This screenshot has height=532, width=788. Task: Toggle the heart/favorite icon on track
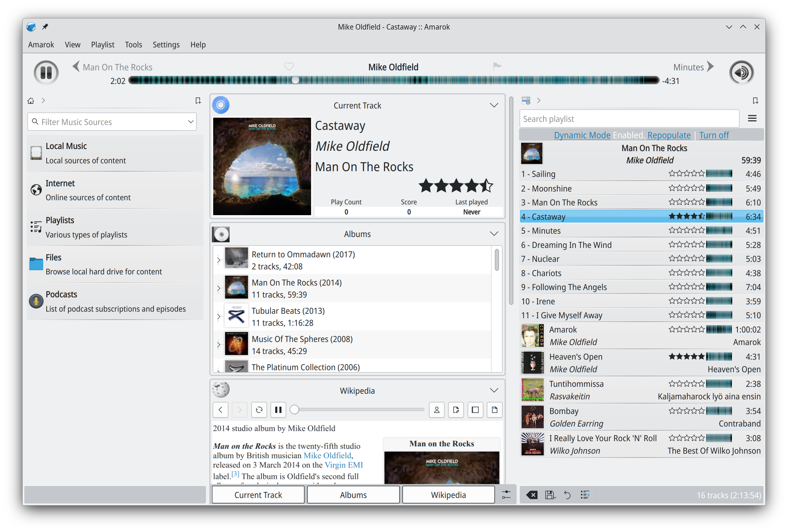(x=289, y=65)
